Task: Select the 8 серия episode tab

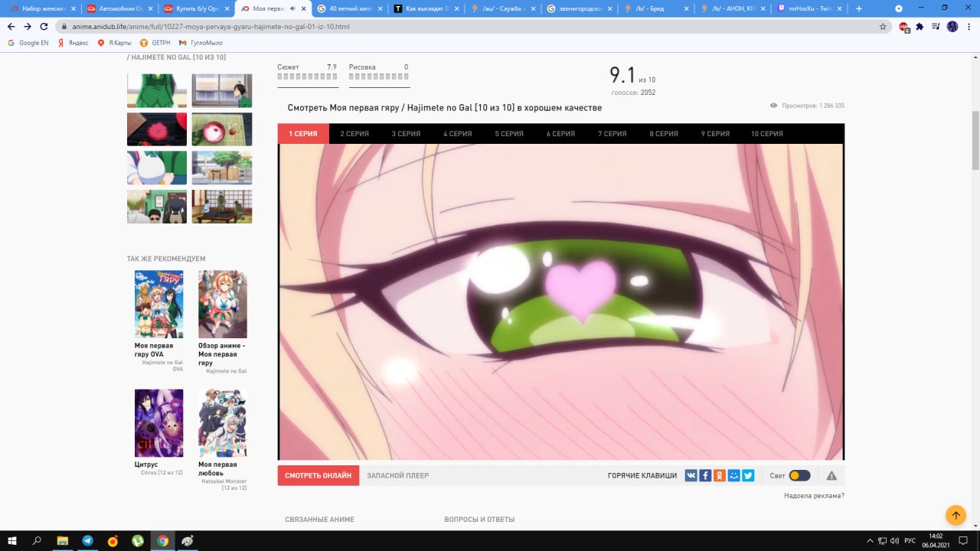Action: click(664, 134)
